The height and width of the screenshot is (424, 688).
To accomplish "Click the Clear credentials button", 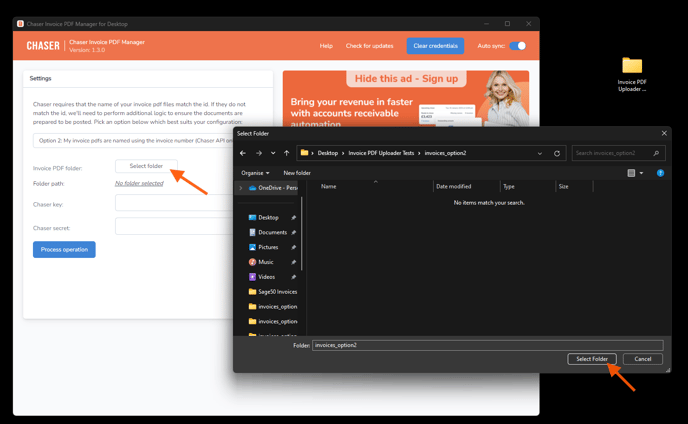I will (x=435, y=46).
